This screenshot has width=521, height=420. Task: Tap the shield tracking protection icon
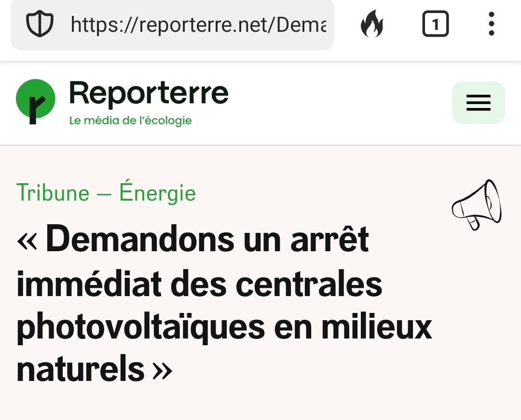[40, 24]
